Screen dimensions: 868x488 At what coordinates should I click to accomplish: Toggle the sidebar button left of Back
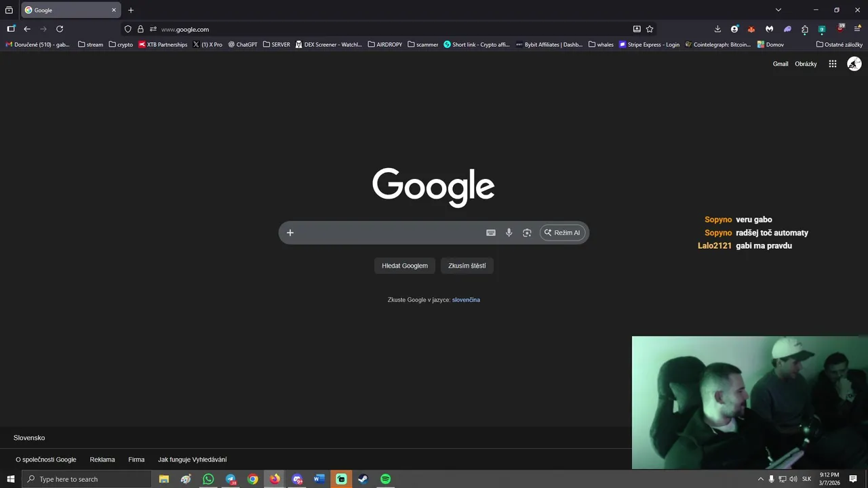click(11, 29)
